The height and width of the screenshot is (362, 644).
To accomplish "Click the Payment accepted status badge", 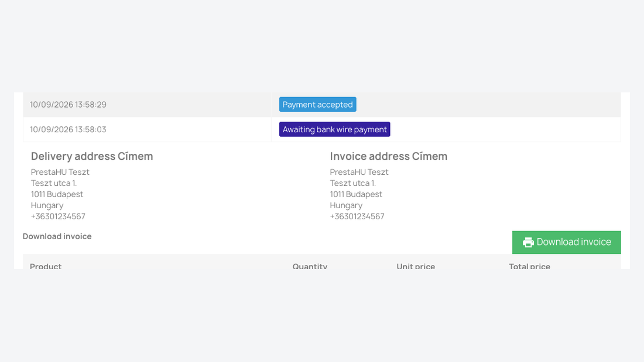I will pos(317,104).
